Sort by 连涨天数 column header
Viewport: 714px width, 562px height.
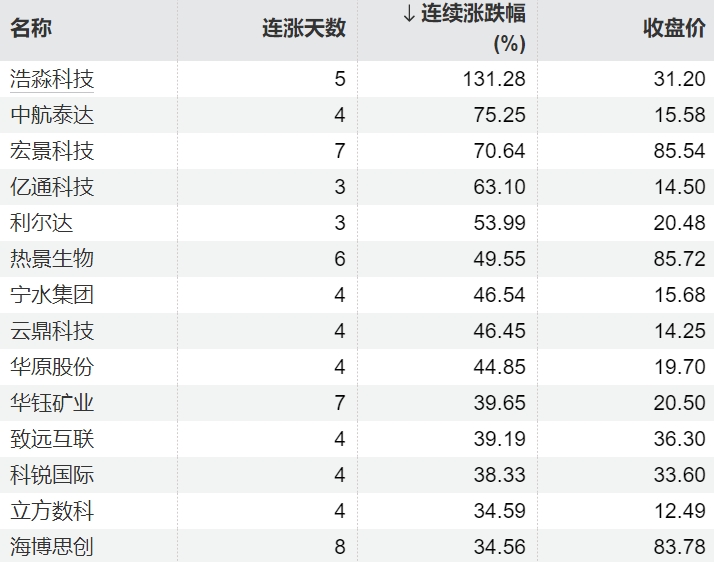[304, 28]
